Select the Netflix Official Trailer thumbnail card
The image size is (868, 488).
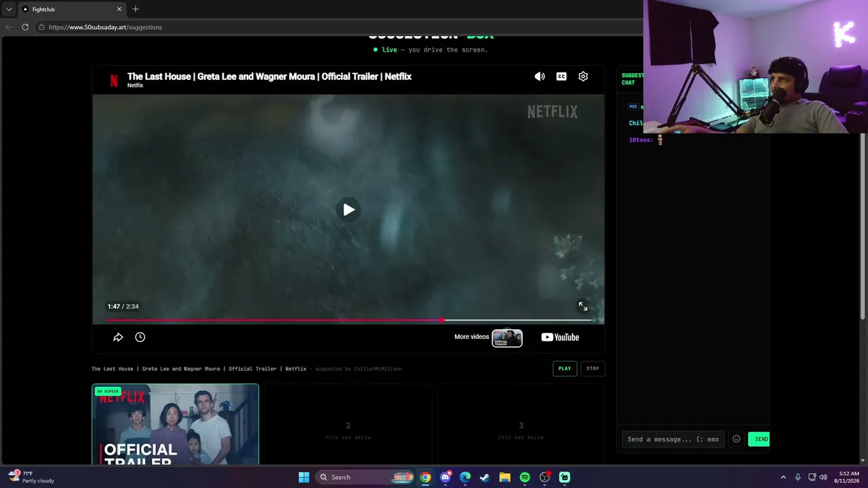[x=176, y=424]
